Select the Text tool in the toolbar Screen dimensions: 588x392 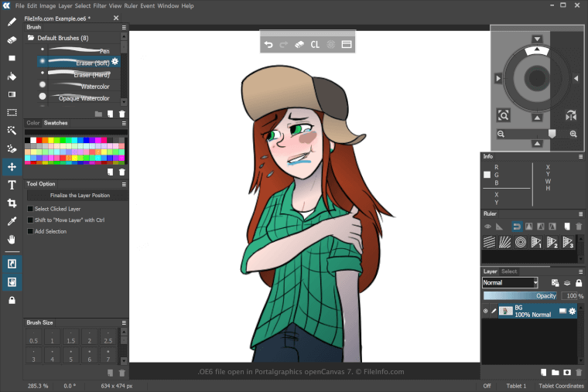[12, 185]
